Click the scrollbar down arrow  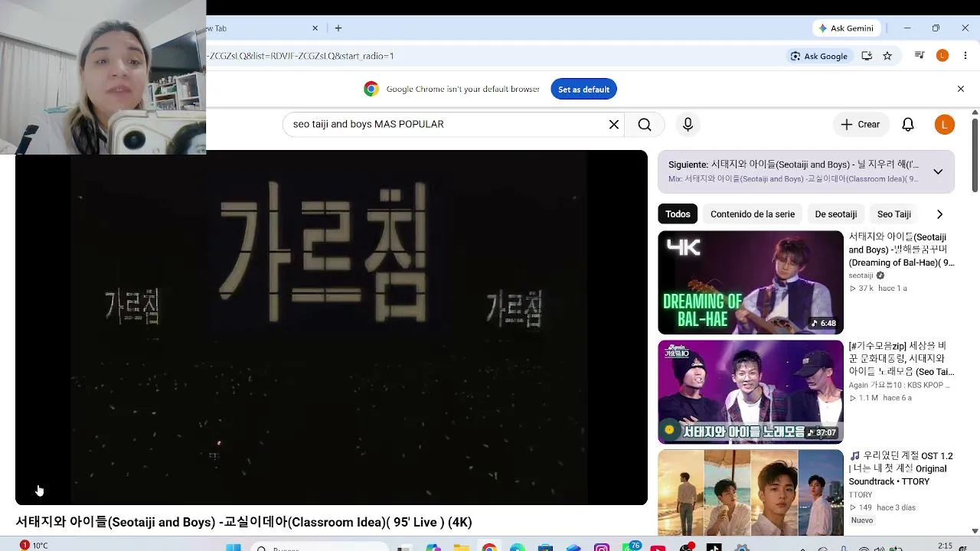975,531
